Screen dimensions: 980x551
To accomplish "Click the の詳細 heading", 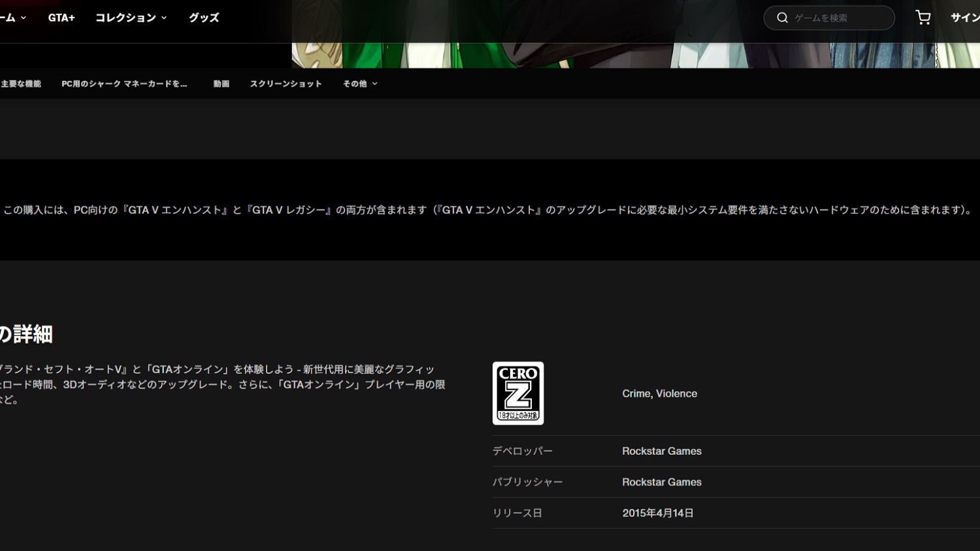I will [x=26, y=334].
